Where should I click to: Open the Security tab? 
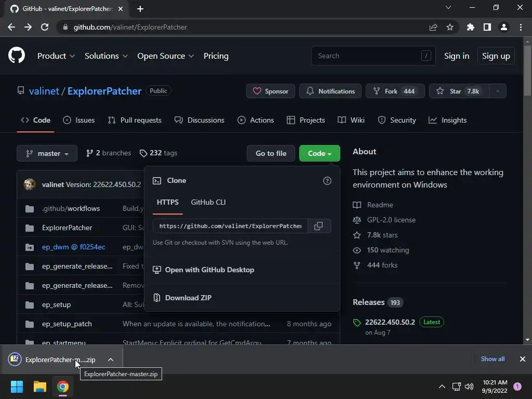(397, 120)
